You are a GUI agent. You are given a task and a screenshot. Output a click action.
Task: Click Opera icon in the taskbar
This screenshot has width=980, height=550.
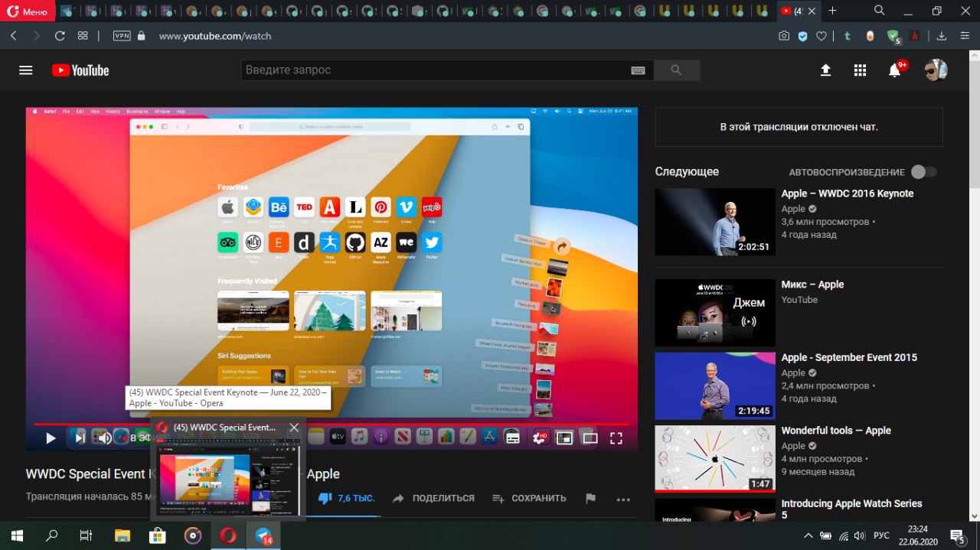(x=227, y=535)
